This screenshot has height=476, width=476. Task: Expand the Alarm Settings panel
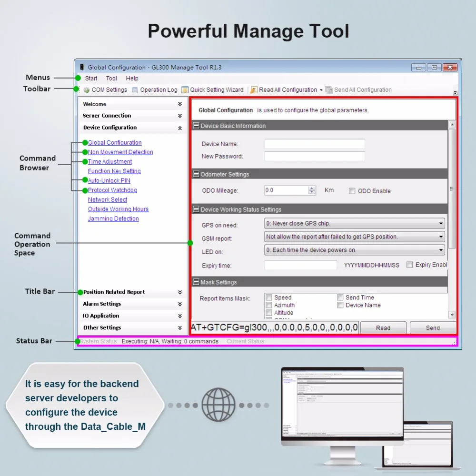180,304
